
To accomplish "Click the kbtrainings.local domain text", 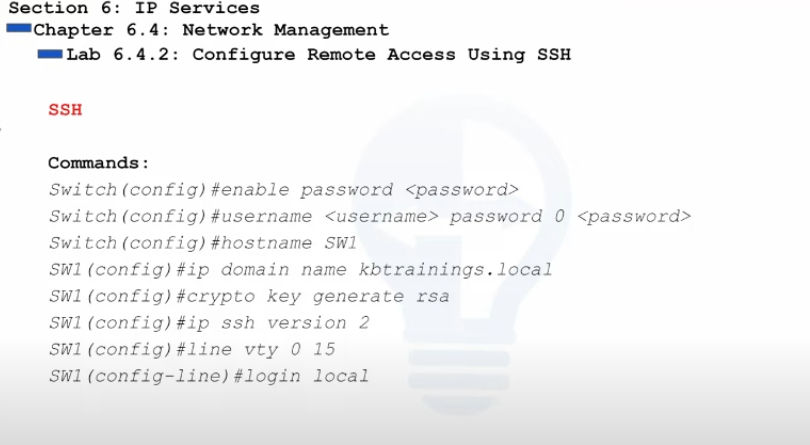I will 455,270.
